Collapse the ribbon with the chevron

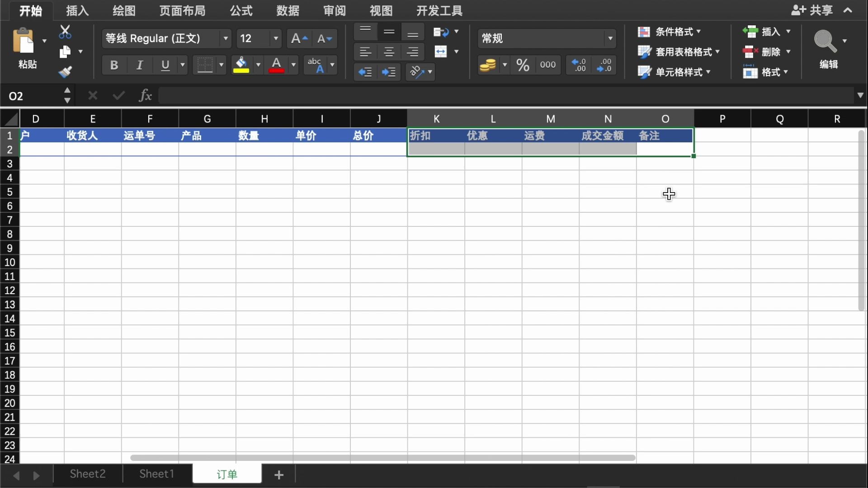tap(848, 10)
